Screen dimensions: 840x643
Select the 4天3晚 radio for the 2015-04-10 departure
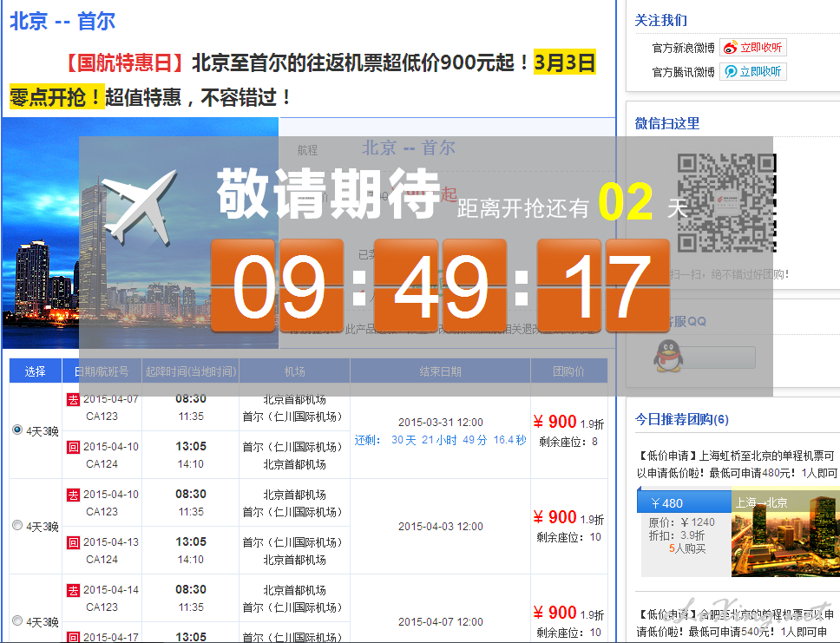(x=17, y=525)
